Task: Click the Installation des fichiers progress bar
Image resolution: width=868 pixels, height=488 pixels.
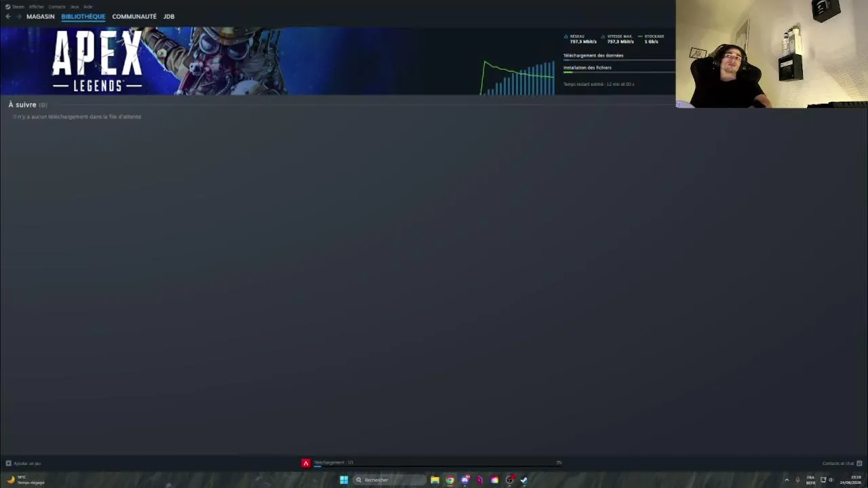Action: point(618,72)
